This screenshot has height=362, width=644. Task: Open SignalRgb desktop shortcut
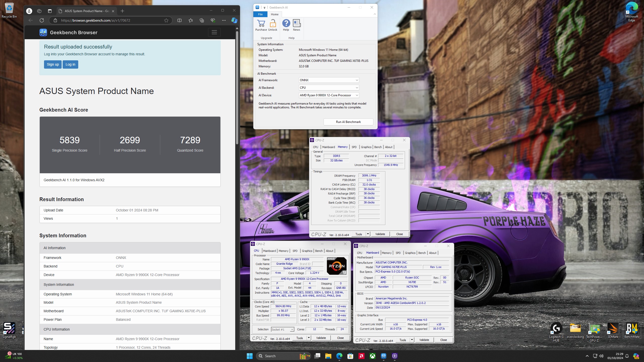click(x=9, y=330)
